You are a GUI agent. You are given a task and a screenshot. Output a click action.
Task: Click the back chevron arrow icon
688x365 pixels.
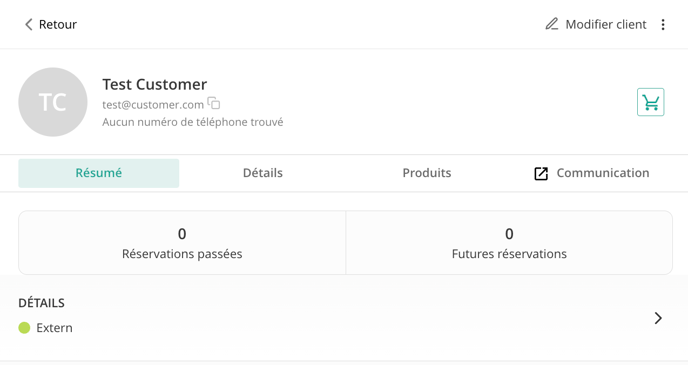tap(29, 24)
